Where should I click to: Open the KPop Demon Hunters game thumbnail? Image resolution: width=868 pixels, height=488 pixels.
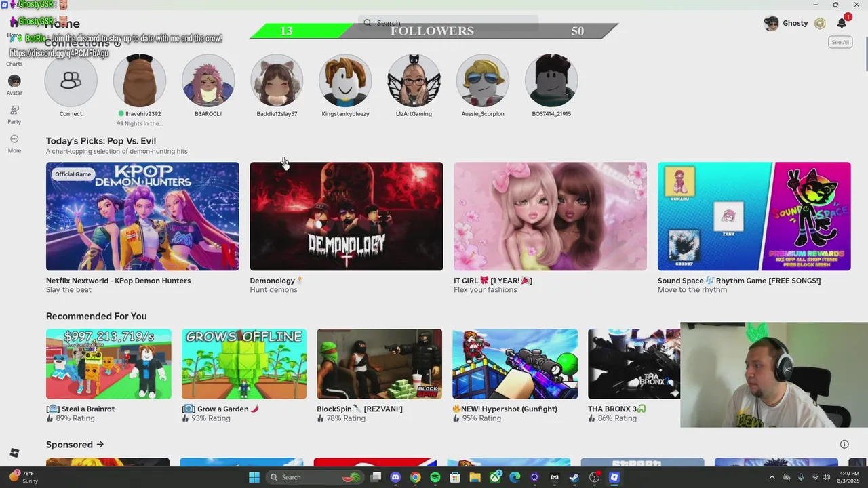point(142,216)
